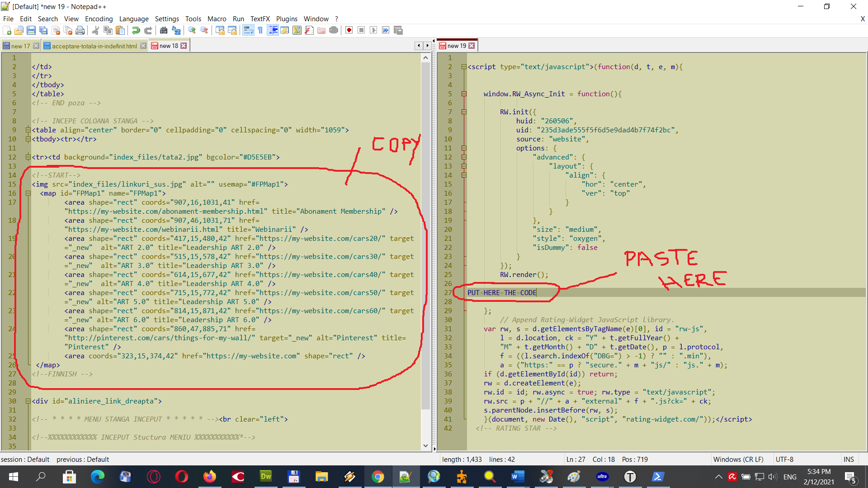Collapse RW.init fold at line 7
The width and height of the screenshot is (868, 488).
point(464,112)
